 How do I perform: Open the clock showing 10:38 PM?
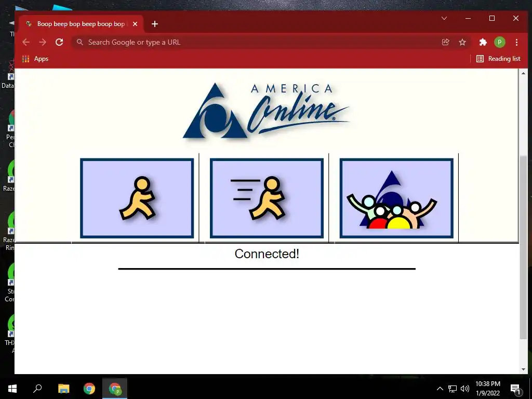(488, 389)
